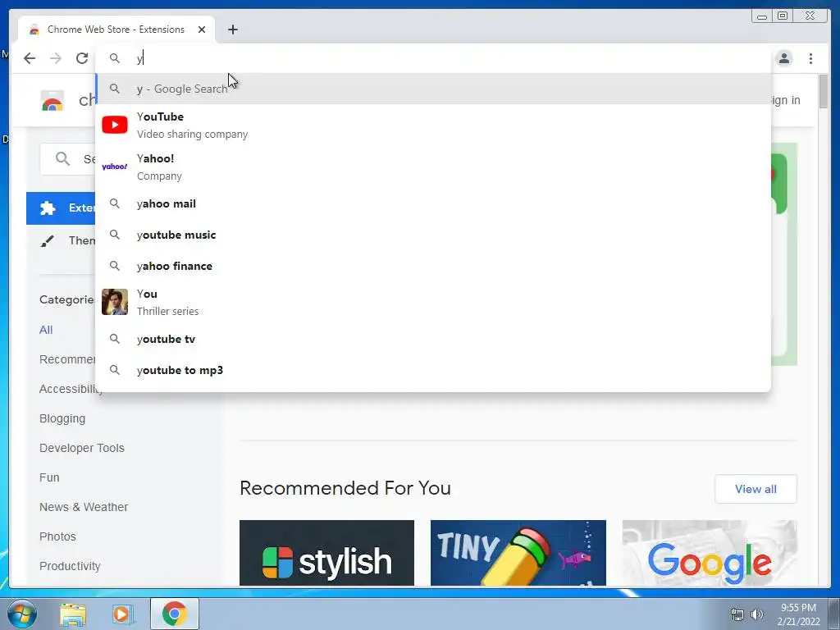Click the Yahoo logo suggestion icon

click(x=115, y=167)
